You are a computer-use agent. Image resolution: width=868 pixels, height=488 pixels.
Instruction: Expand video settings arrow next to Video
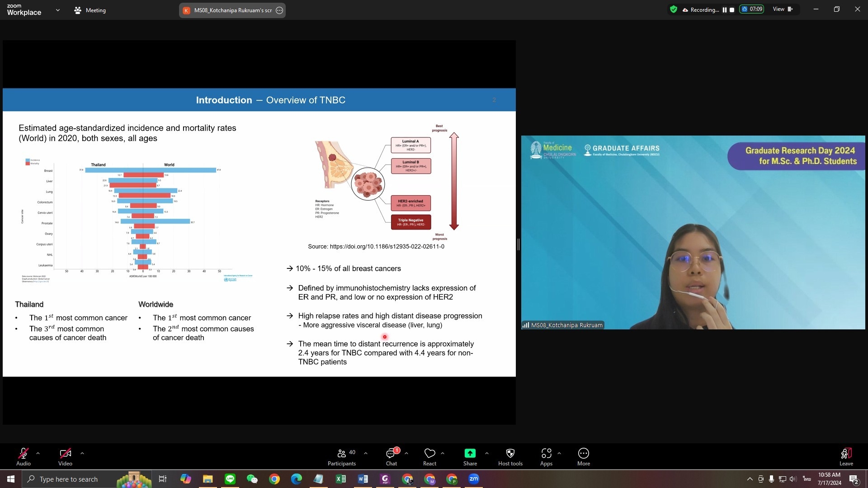(x=82, y=453)
